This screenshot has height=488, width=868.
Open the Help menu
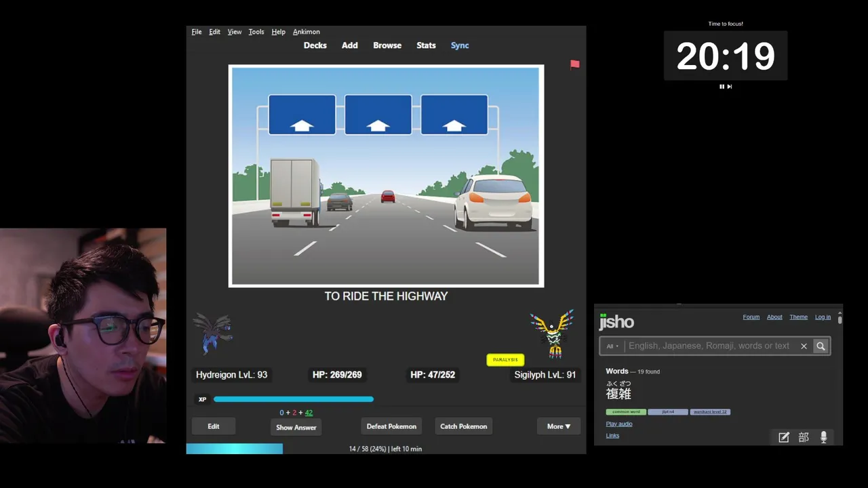point(278,32)
